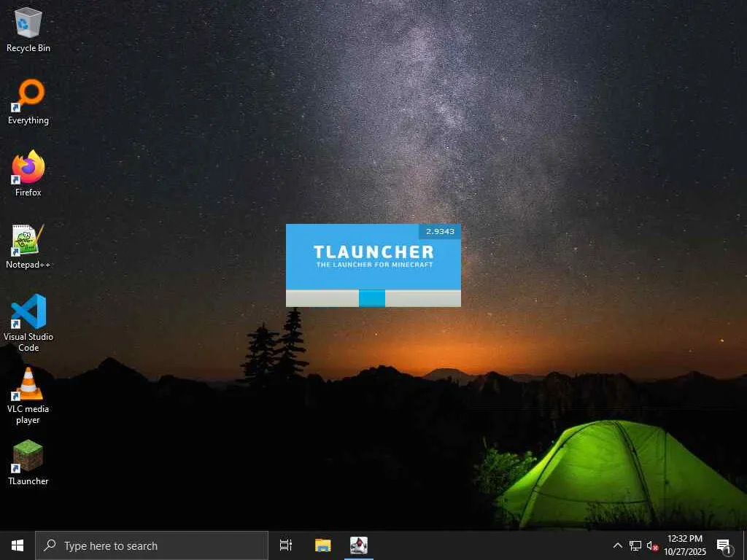The width and height of the screenshot is (747, 560).
Task: Select the Visual Studio Code desktop shortcut
Action: [28, 323]
